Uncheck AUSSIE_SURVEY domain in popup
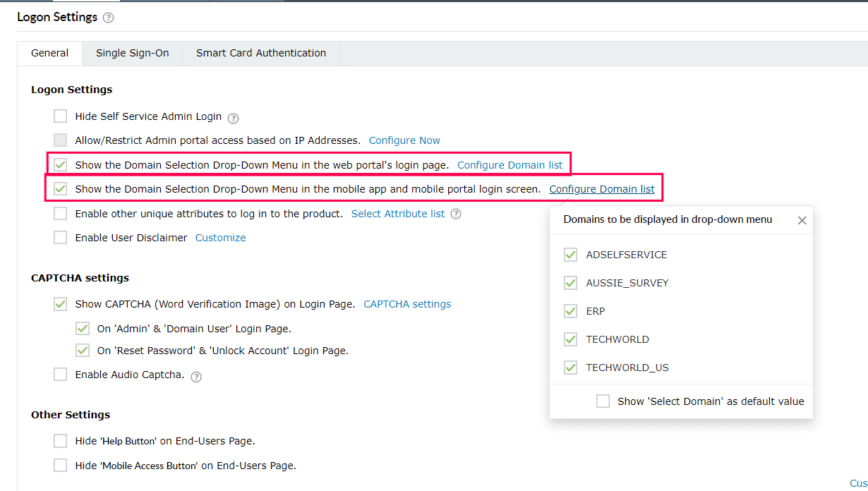 570,283
